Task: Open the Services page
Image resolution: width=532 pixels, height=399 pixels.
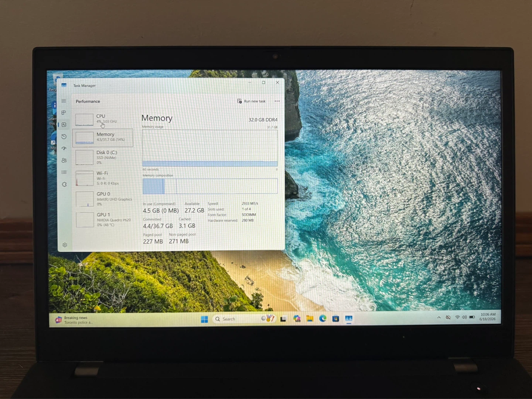Action: click(64, 184)
